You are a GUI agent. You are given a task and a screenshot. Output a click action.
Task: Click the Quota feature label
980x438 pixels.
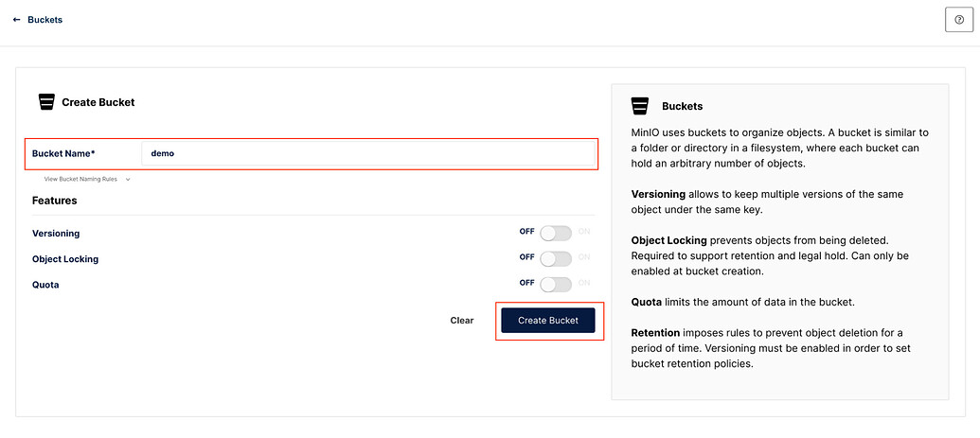[46, 283]
